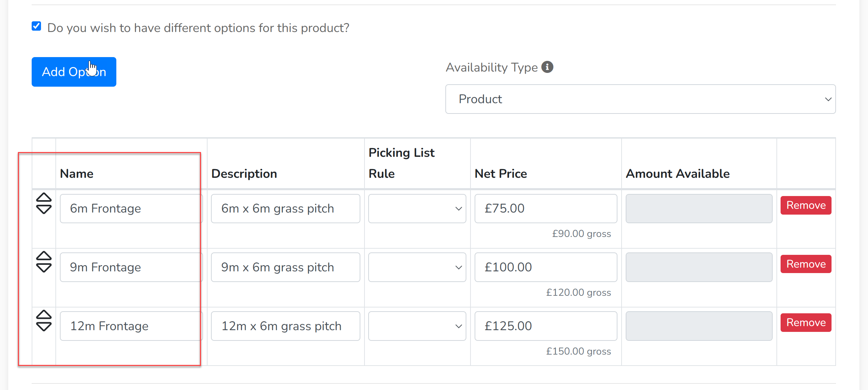Uncheck the different options for this product checkbox

pyautogui.click(x=36, y=26)
